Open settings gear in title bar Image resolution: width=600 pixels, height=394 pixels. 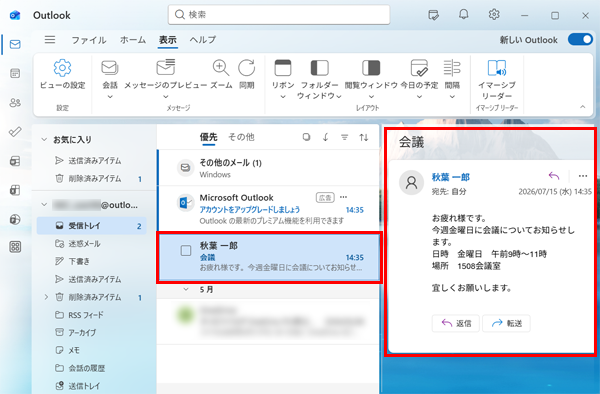tap(494, 15)
